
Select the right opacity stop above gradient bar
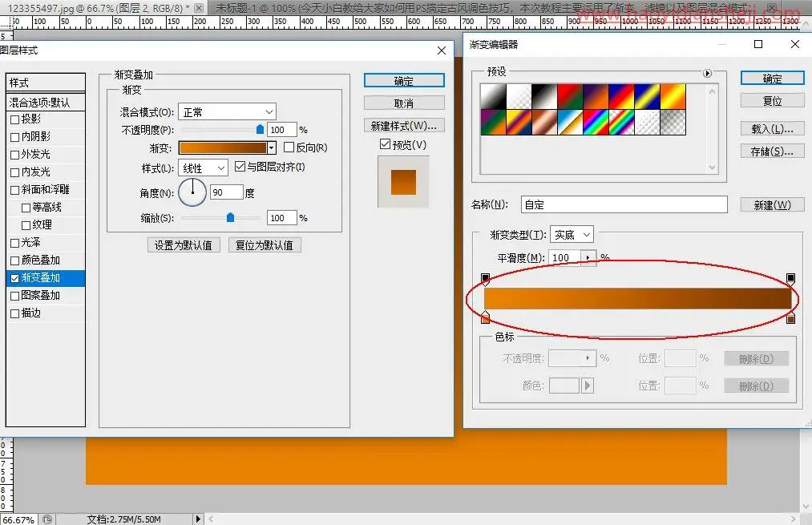point(791,279)
